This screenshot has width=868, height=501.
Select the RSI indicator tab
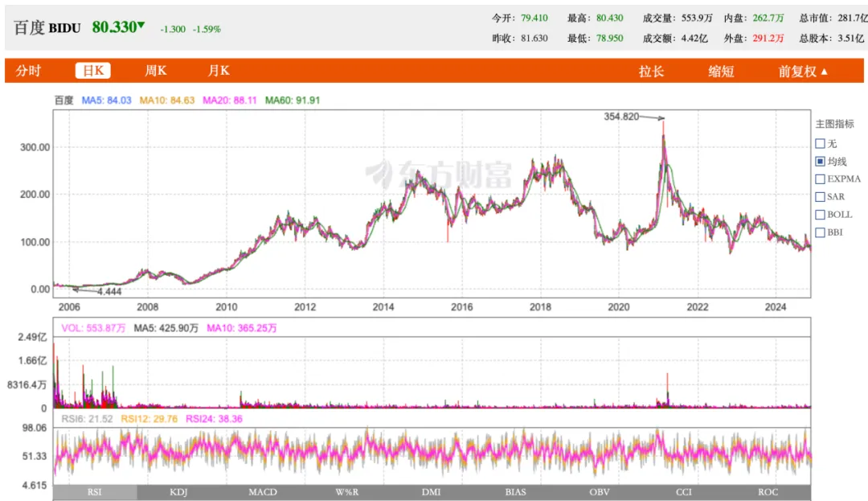pos(95,492)
